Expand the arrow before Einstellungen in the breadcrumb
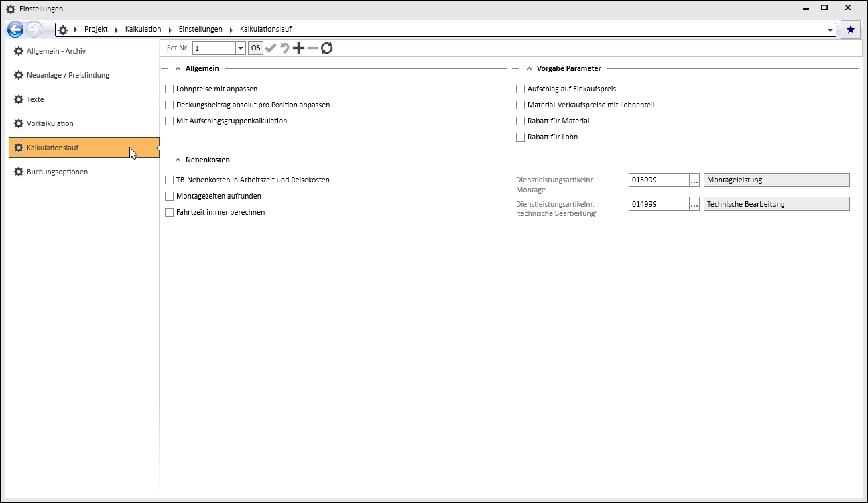Screen dimensions: 868x503 coord(170,30)
